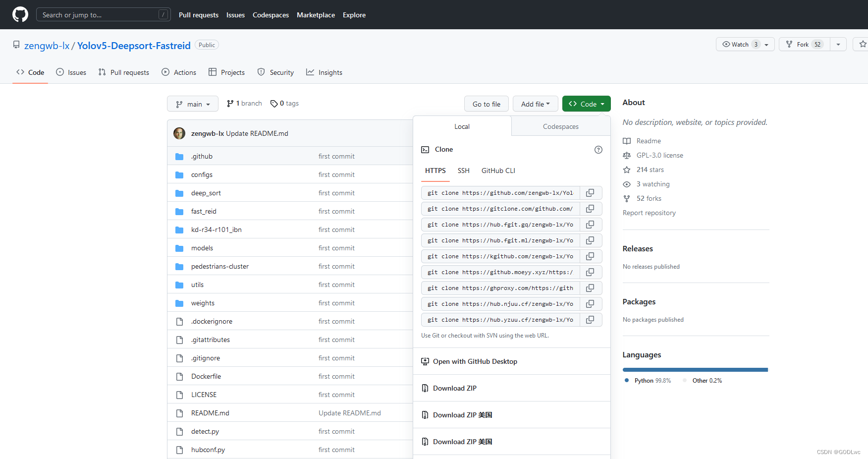Click the 0 tags icon link
This screenshot has height=459, width=868.
(284, 104)
